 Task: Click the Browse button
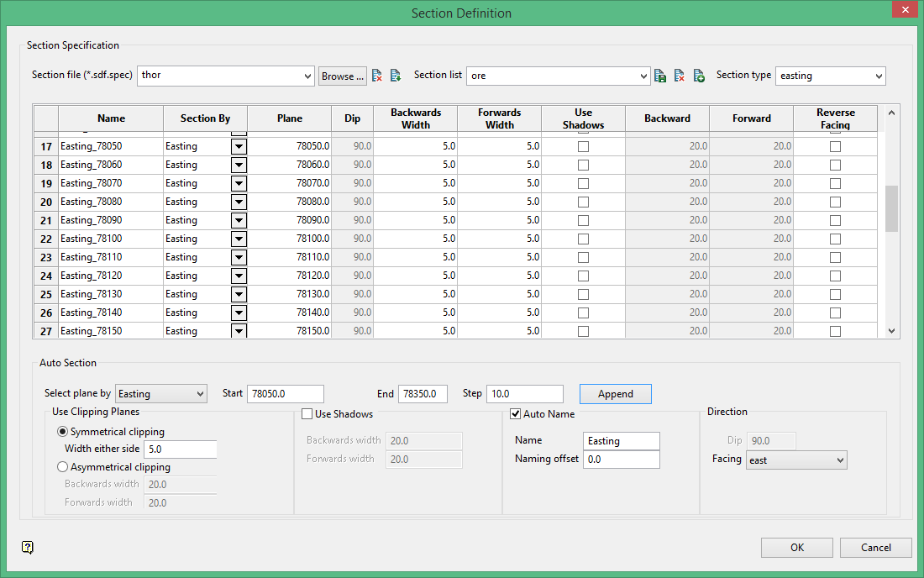[x=343, y=76]
